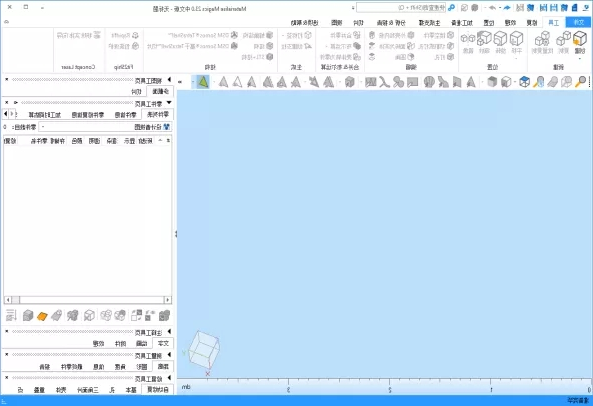Click the 快速查找 search input field
This screenshot has height=406, width=593.
tap(401, 8)
